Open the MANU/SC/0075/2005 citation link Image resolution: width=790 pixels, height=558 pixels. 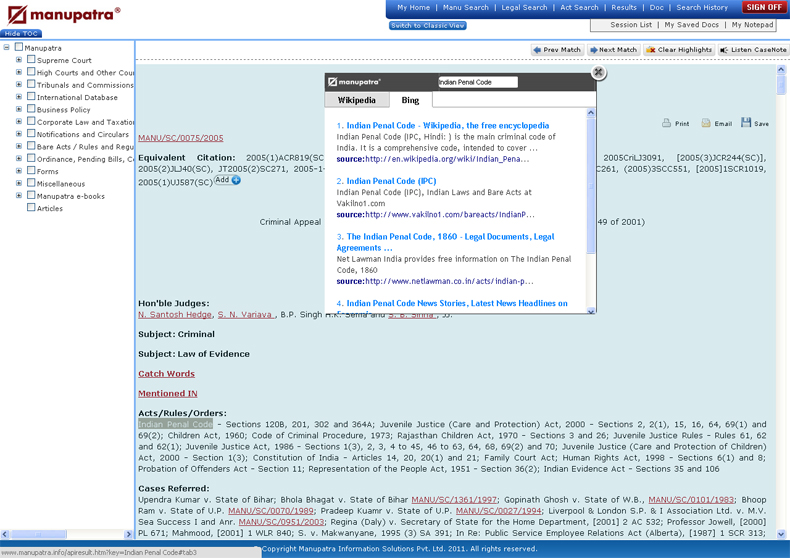[x=181, y=138]
